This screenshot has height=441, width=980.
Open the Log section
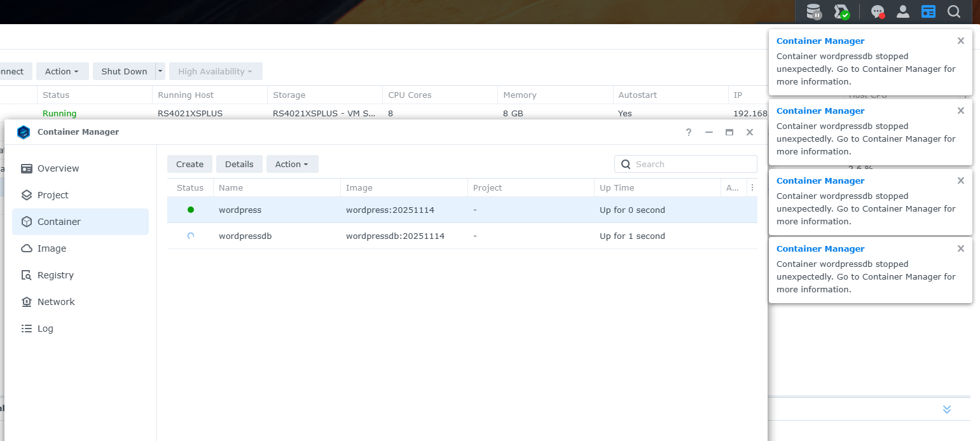[x=45, y=329]
